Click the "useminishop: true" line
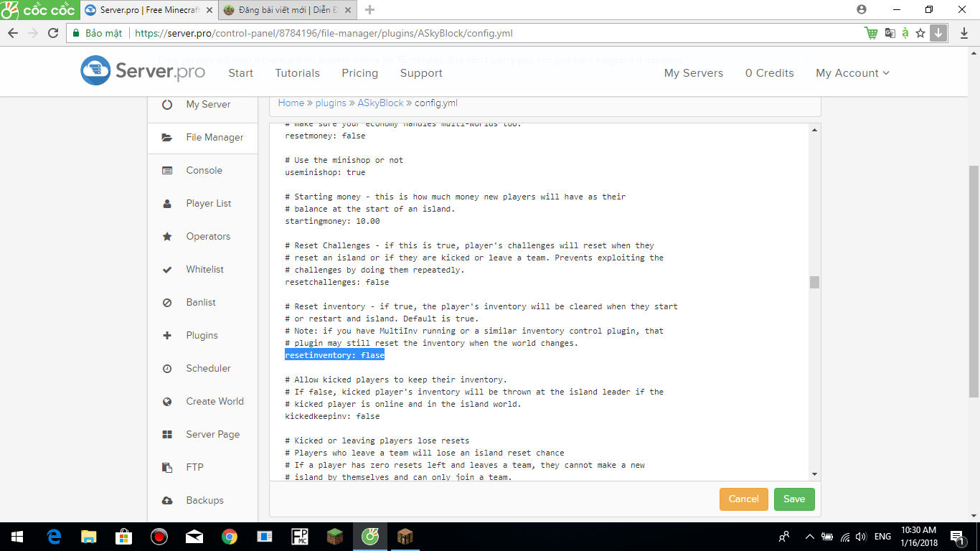The image size is (980, 551). (325, 172)
